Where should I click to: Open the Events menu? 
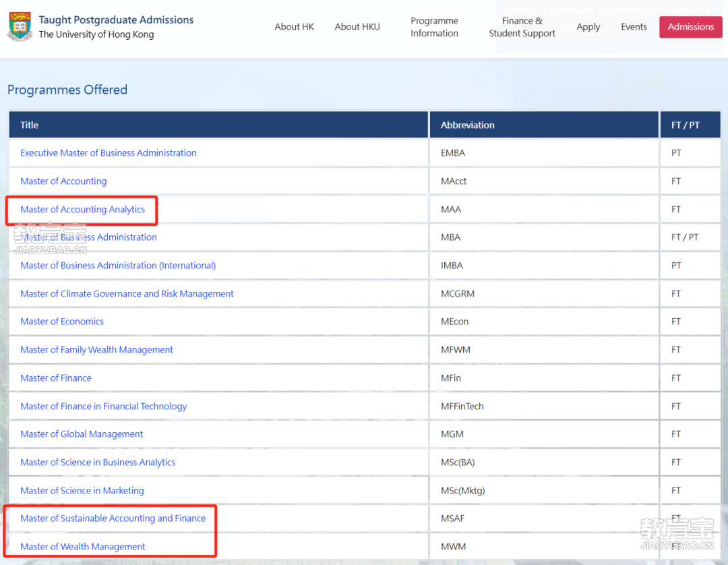pos(634,27)
